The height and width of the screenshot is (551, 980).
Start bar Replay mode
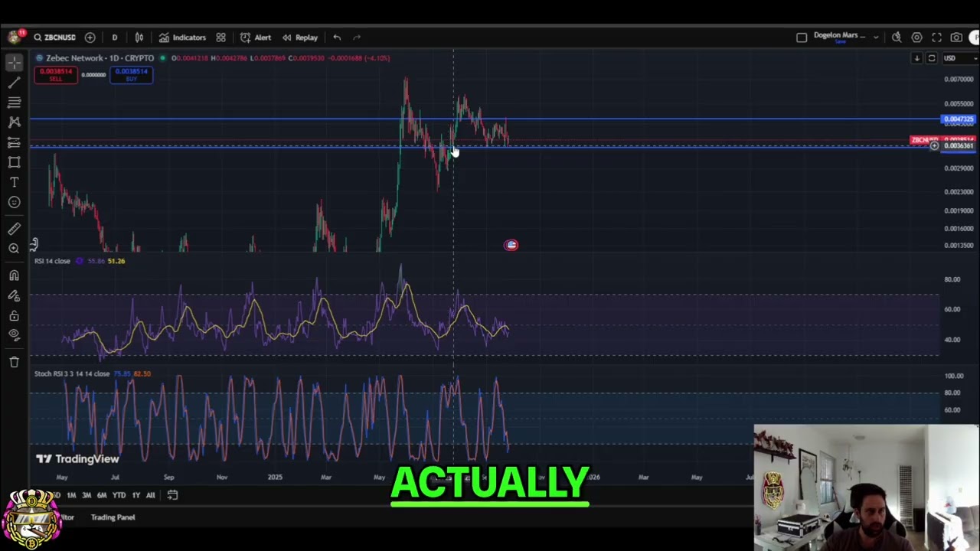(x=300, y=37)
